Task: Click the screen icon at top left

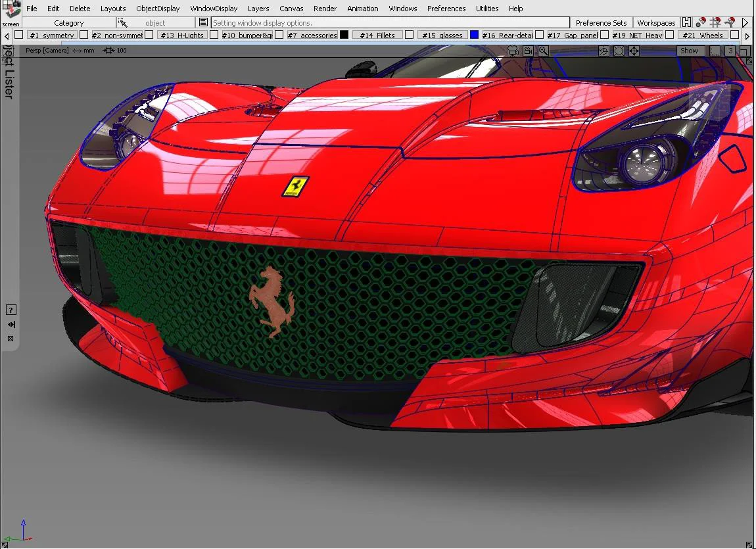Action: (x=11, y=14)
